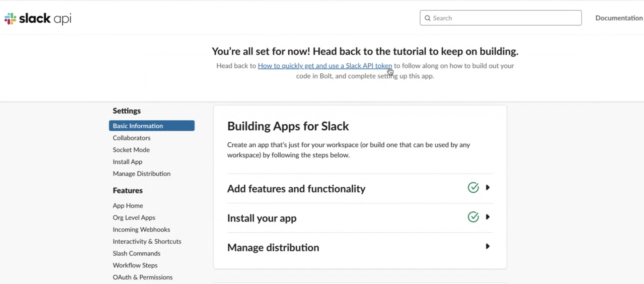The image size is (644, 284).
Task: Click the Install your app heading
Action: [262, 218]
